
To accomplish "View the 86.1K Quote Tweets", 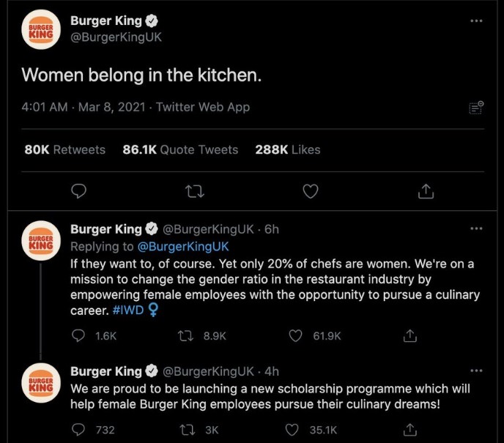I will 180,149.
